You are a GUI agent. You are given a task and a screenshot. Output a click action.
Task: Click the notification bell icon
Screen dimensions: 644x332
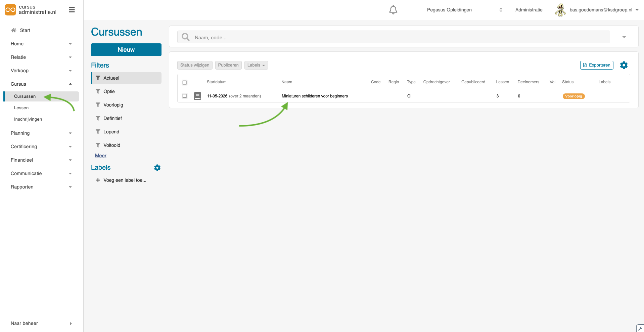pyautogui.click(x=393, y=10)
